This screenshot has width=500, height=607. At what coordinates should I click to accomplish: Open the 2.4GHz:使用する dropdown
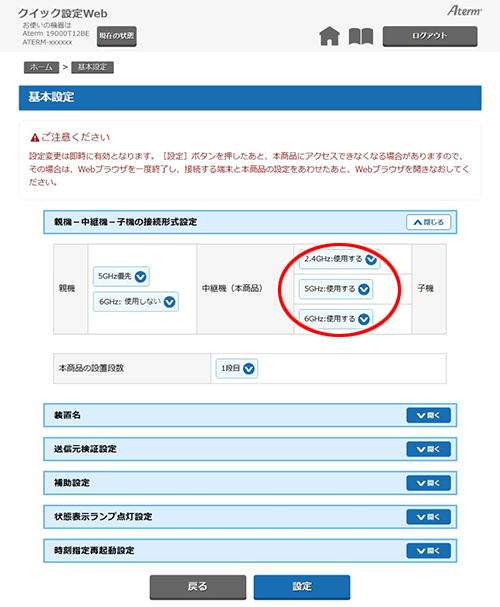tap(340, 259)
